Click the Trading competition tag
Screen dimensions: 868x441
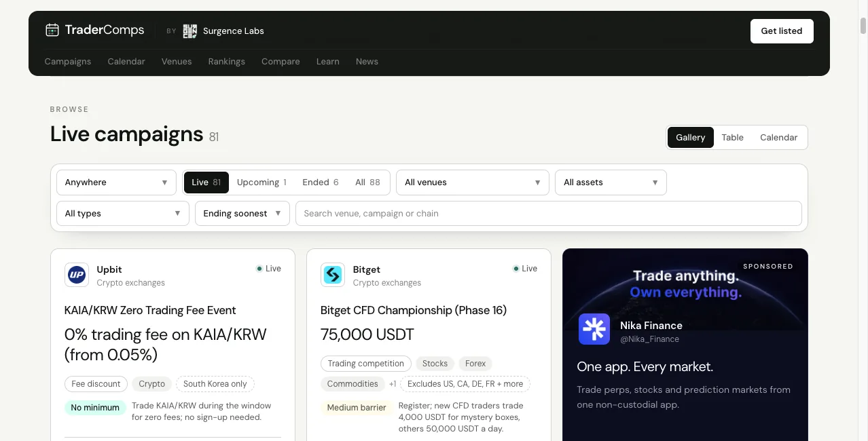pyautogui.click(x=366, y=364)
